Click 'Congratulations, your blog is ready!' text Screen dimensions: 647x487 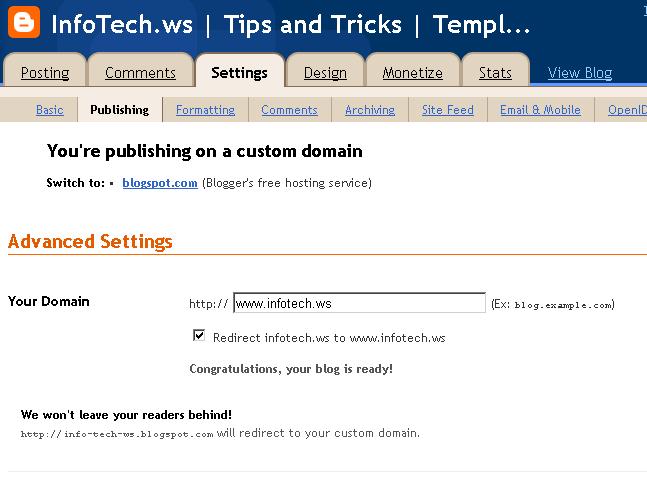[x=291, y=369]
